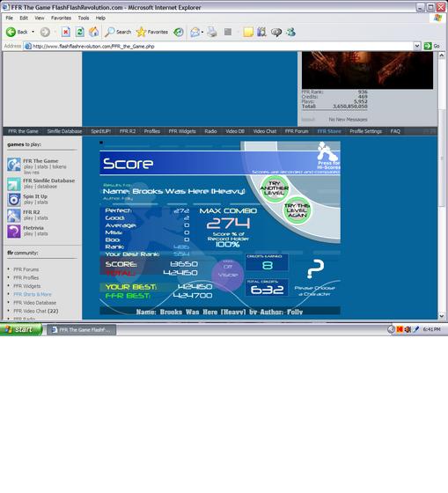Click the Spin It Up sidebar icon
Screen dimensions: 448x493
14,200
